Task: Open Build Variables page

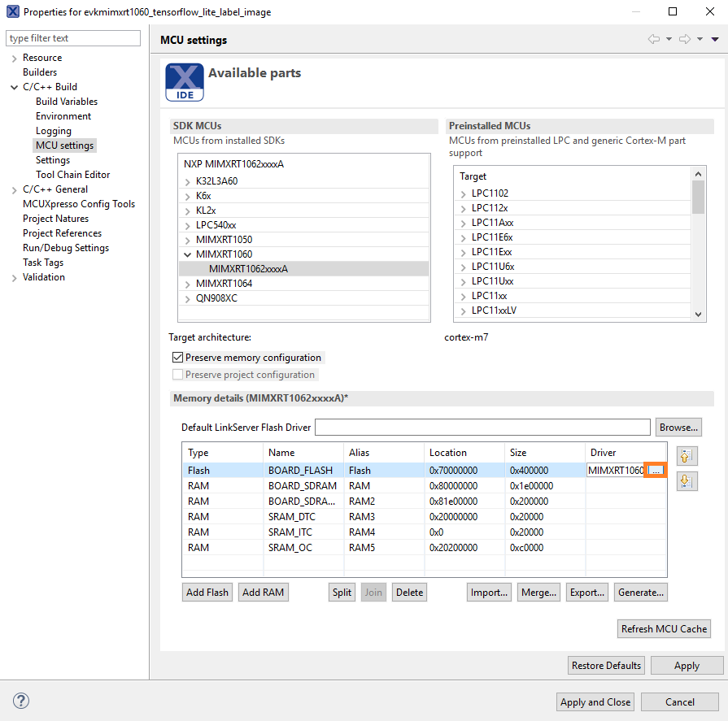Action: click(x=67, y=101)
